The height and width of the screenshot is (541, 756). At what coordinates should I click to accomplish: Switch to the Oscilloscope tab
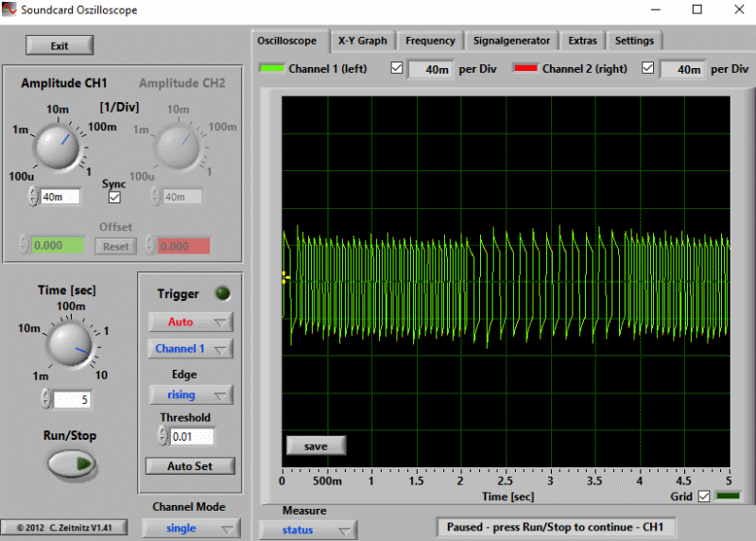[x=287, y=41]
